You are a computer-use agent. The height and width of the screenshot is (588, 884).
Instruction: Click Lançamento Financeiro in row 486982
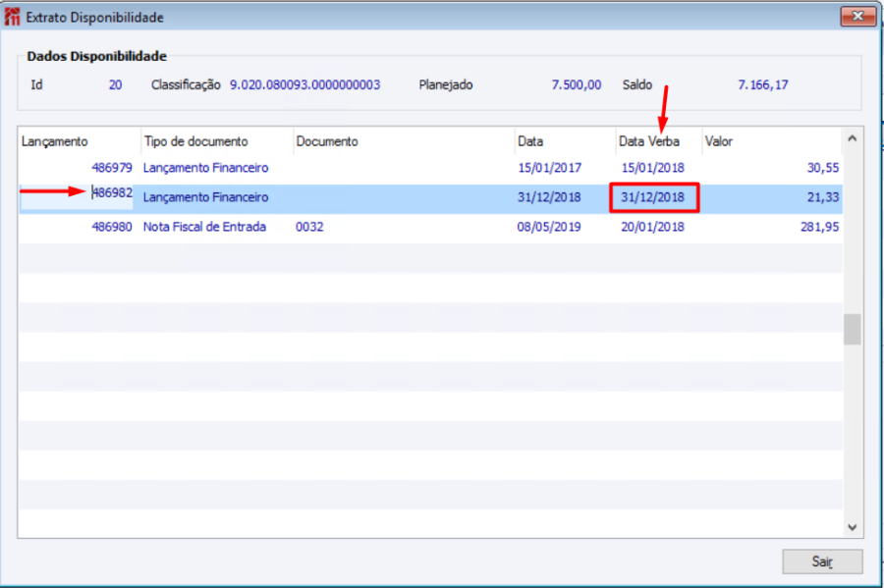[206, 197]
